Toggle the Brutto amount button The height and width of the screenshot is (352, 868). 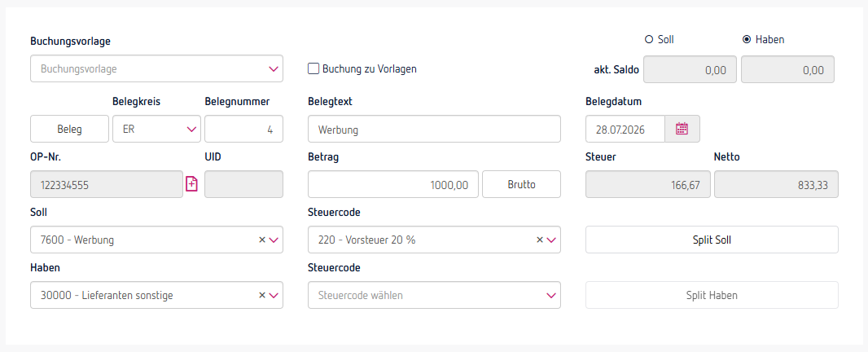[521, 184]
